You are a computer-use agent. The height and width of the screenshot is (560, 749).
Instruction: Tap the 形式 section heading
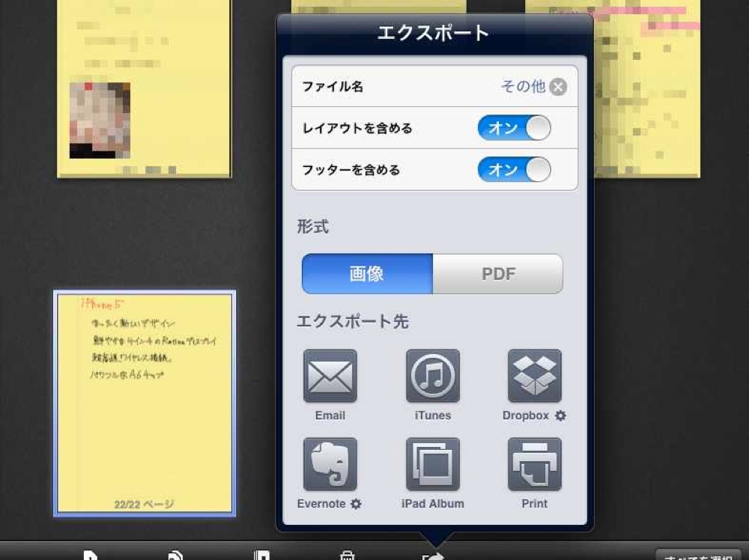coord(313,226)
